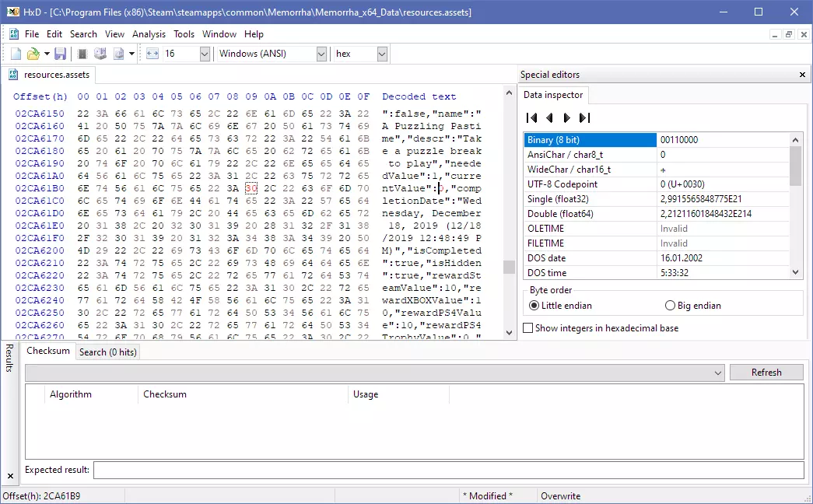Click the Open RAM chip icon
The height and width of the screenshot is (504, 813).
tap(82, 54)
